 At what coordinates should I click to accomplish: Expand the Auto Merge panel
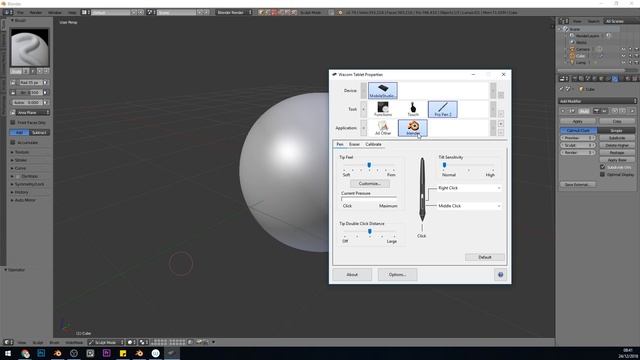pos(25,200)
